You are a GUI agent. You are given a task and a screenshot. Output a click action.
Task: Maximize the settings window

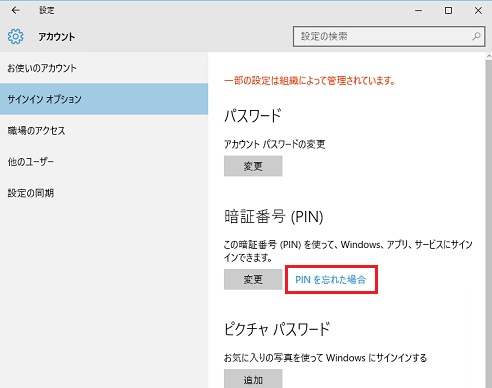pyautogui.click(x=449, y=10)
